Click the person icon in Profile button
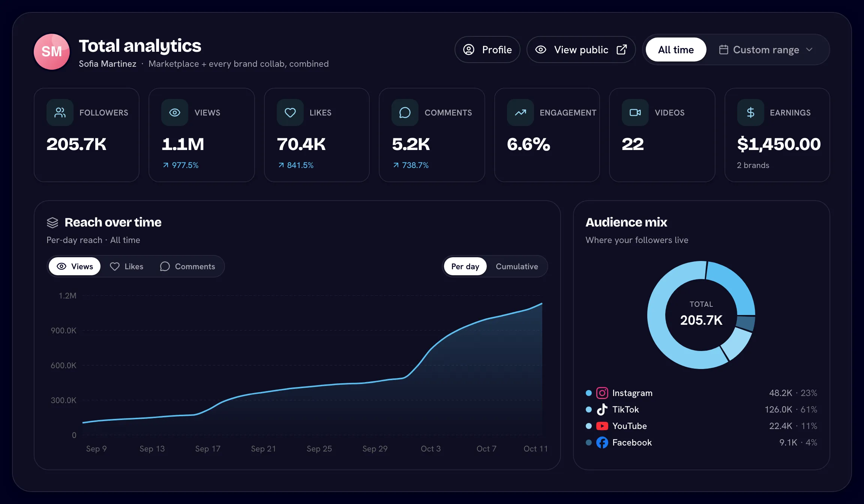The width and height of the screenshot is (864, 504). point(469,49)
